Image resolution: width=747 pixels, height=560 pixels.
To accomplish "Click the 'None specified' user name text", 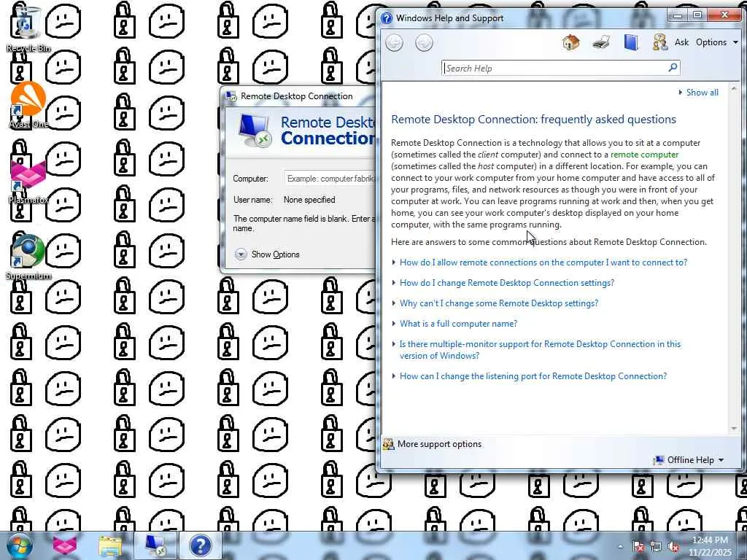I will click(x=309, y=200).
